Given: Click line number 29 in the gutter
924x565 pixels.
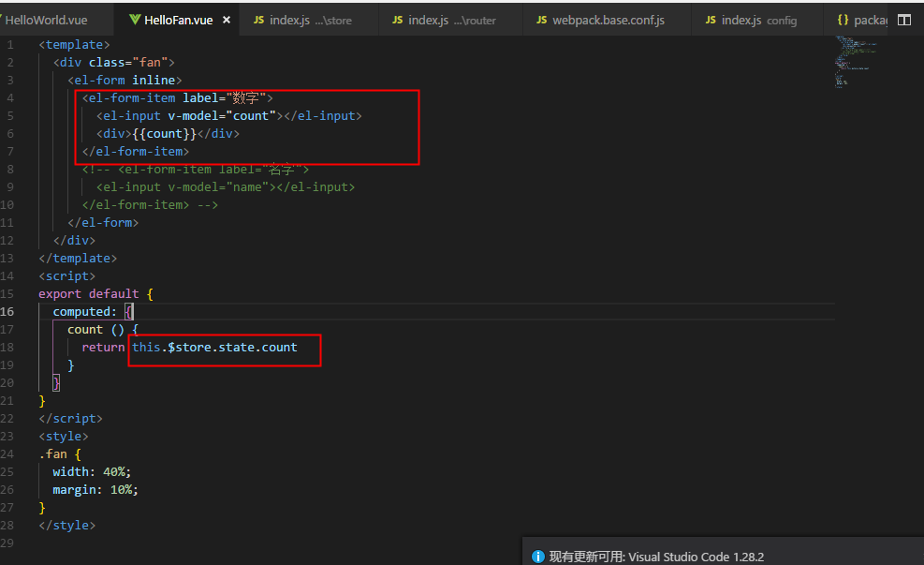Looking at the screenshot, I should pyautogui.click(x=7, y=543).
